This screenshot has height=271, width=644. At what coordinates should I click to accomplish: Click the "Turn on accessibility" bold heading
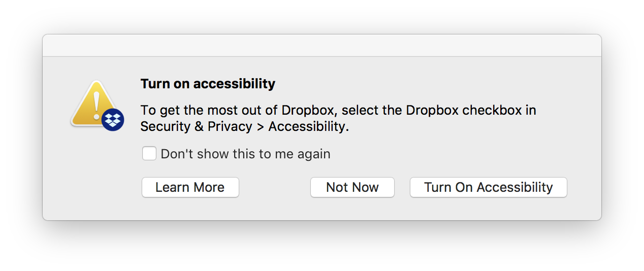point(208,84)
